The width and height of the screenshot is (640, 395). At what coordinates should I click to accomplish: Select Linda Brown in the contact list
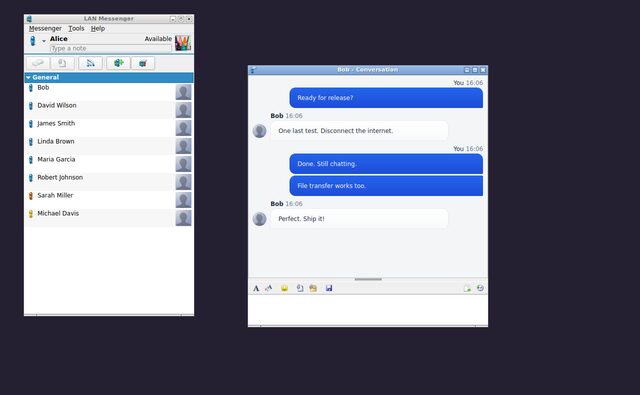109,146
